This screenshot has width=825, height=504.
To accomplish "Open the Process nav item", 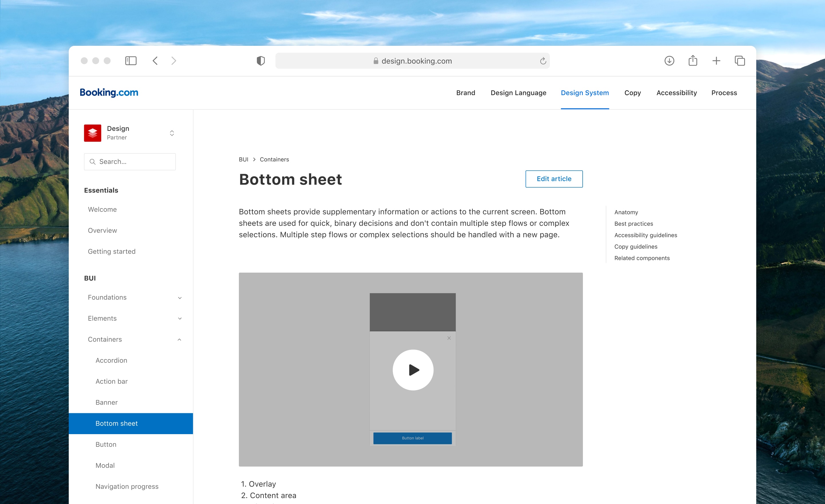I will pyautogui.click(x=724, y=93).
